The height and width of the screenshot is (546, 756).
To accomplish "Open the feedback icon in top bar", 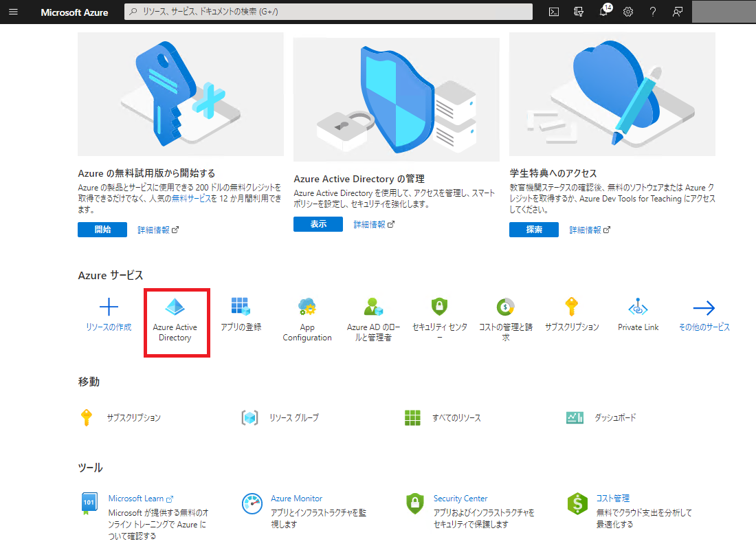I will click(x=678, y=12).
